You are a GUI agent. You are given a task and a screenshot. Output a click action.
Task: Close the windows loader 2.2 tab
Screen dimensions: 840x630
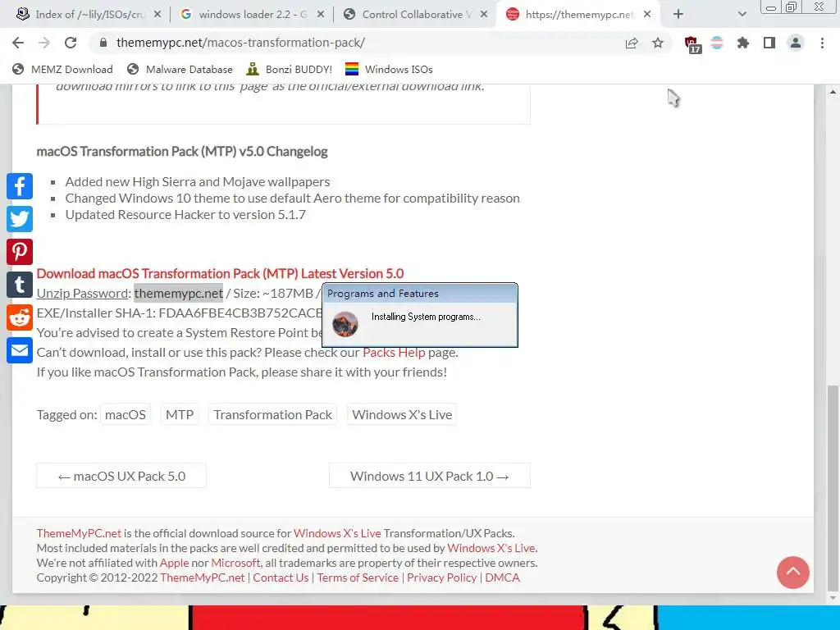click(321, 15)
